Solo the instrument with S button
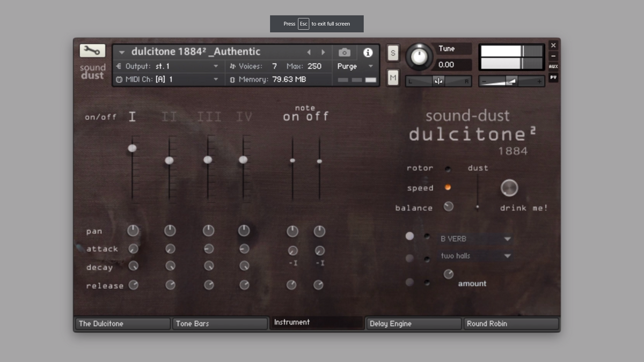644x362 pixels. (x=393, y=53)
